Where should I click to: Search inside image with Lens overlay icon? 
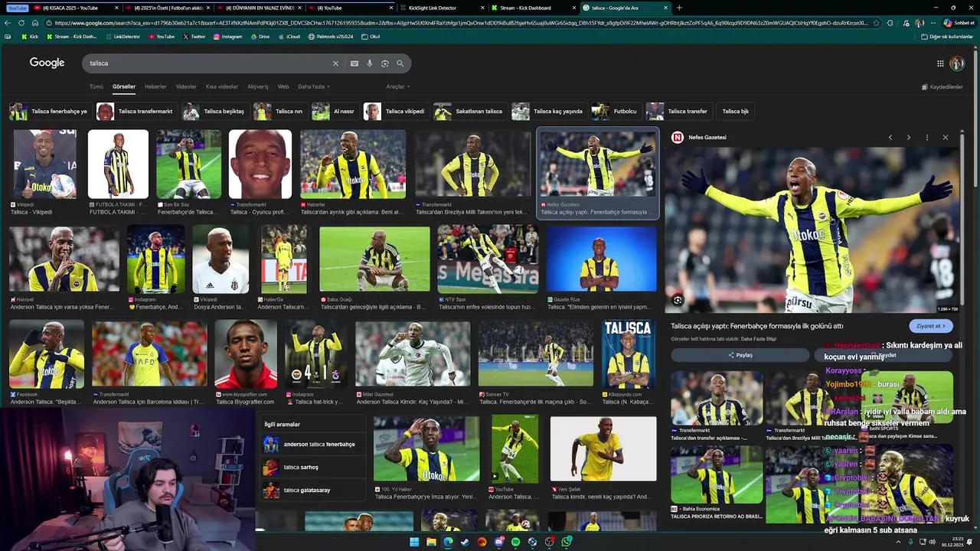click(x=678, y=300)
